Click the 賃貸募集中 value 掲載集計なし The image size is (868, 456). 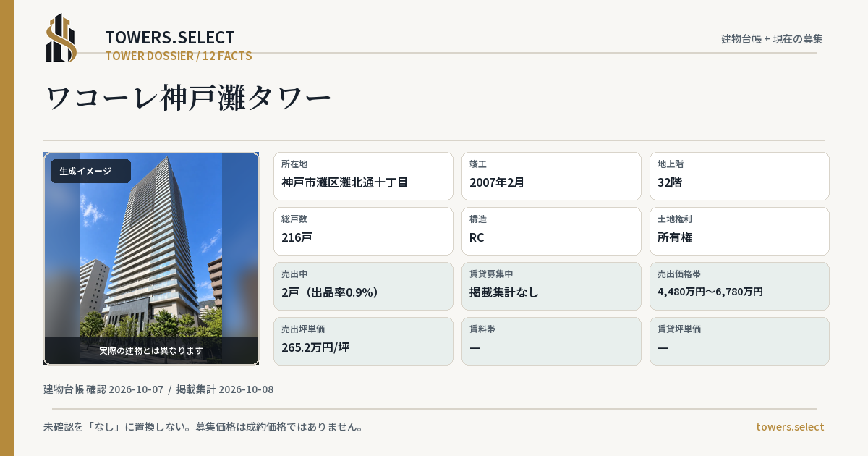click(504, 292)
